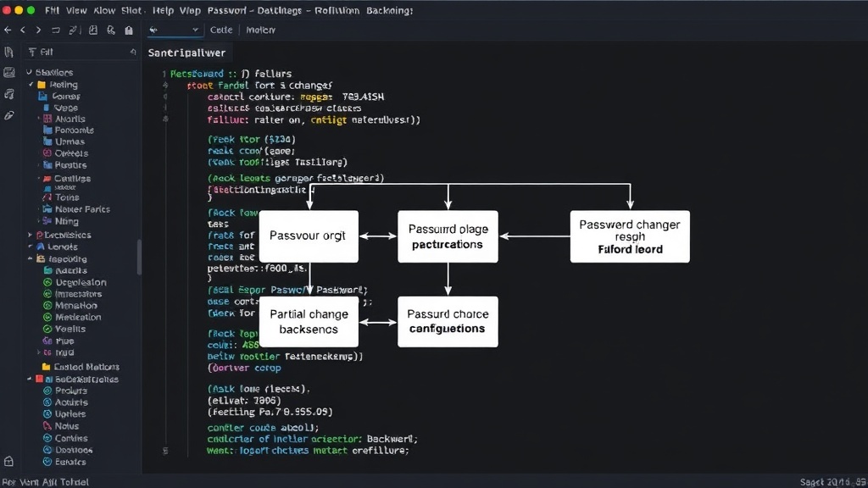Viewport: 868px width, 488px height.
Task: Click the grid layout icon in toolbar
Action: 93,30
